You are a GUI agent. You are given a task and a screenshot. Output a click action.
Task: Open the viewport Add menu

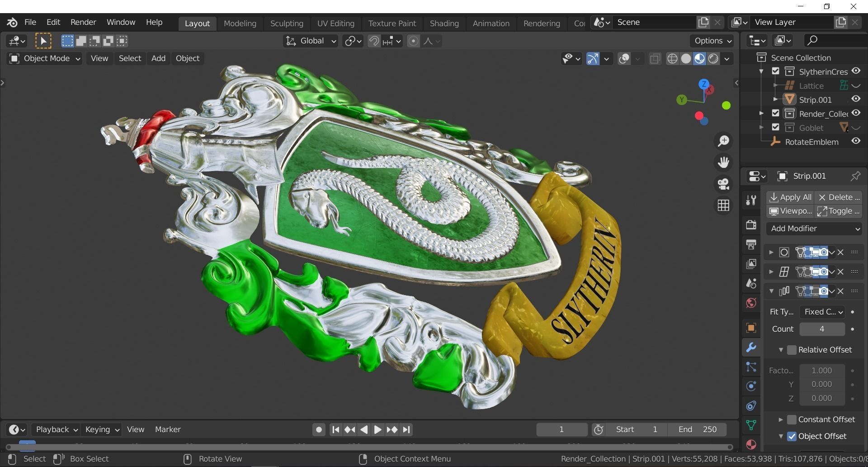158,58
